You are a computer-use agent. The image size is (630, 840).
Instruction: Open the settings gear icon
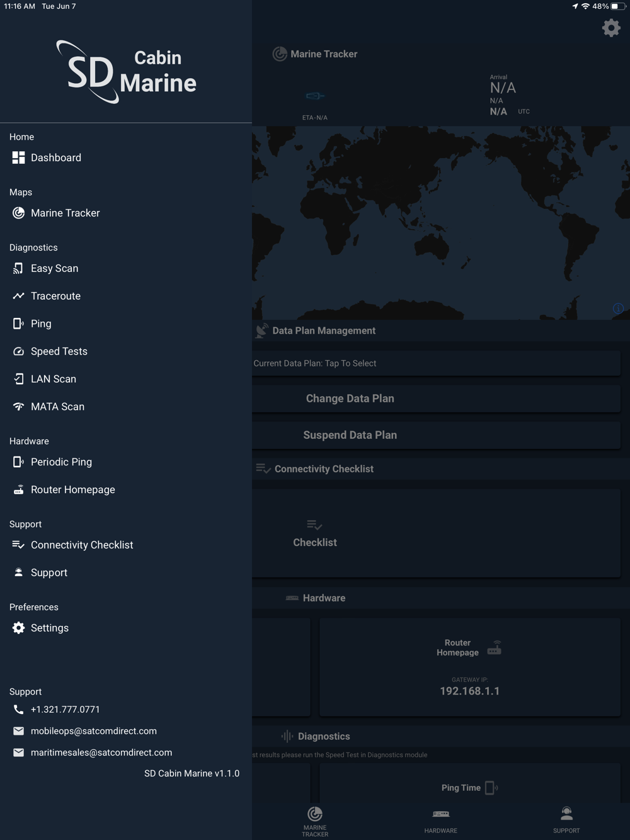point(611,28)
